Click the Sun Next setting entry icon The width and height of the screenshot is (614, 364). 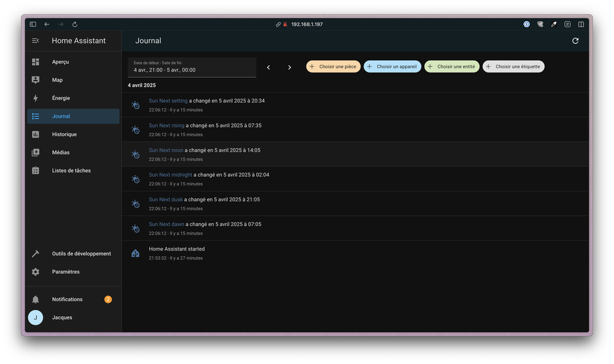(136, 105)
